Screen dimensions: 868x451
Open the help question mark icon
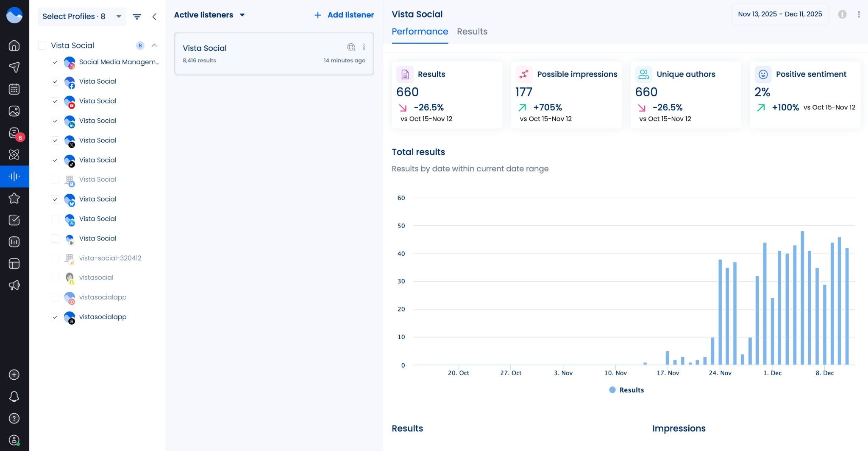pyautogui.click(x=14, y=418)
